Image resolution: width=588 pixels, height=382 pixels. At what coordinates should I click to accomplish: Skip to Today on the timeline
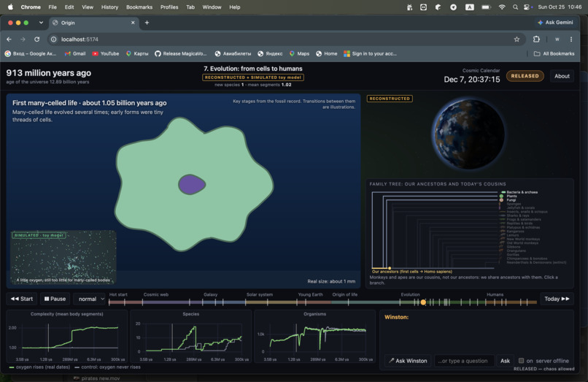pyautogui.click(x=557, y=299)
